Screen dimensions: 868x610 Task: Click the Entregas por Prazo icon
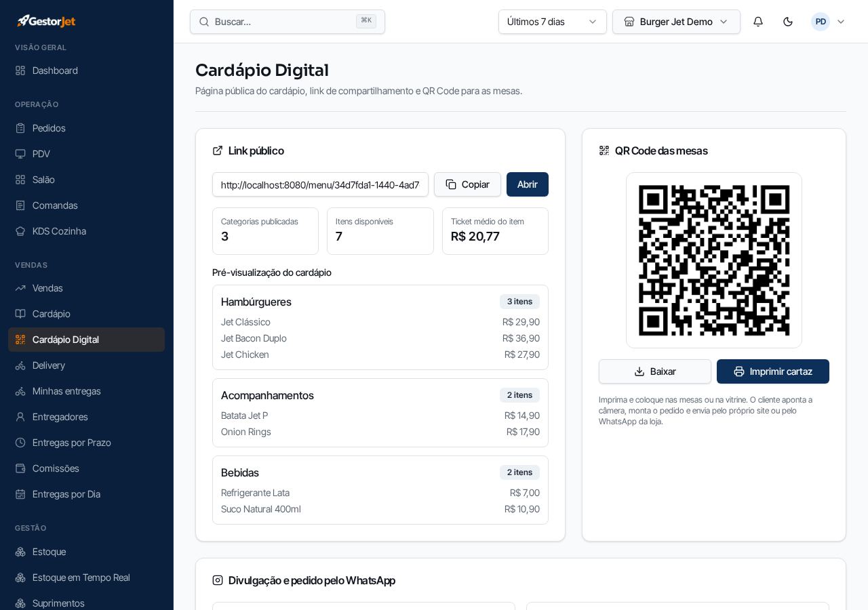point(20,443)
